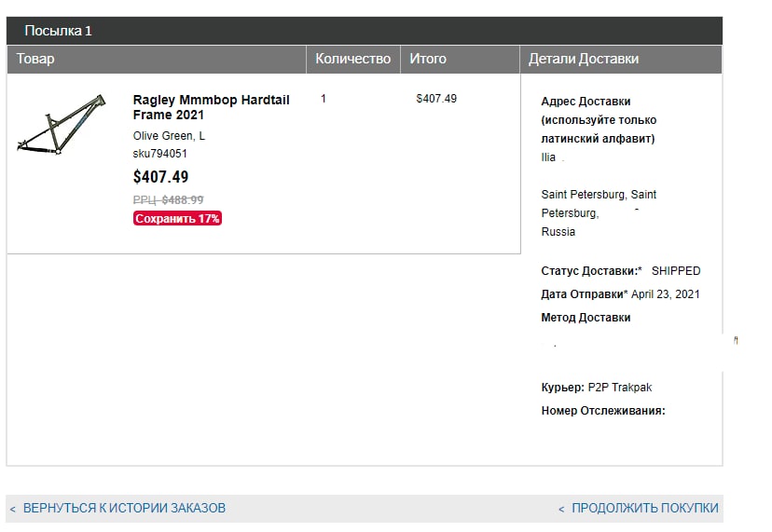Click the sku794051 text
Viewport: 772px width, 532px height.
[160, 154]
